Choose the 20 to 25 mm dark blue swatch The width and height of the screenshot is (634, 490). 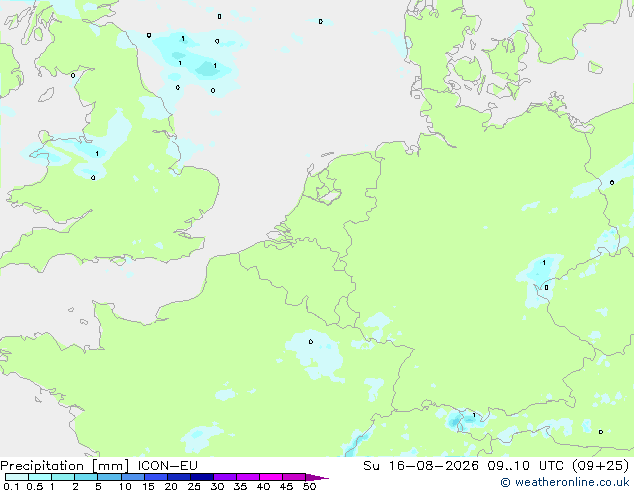[178, 477]
